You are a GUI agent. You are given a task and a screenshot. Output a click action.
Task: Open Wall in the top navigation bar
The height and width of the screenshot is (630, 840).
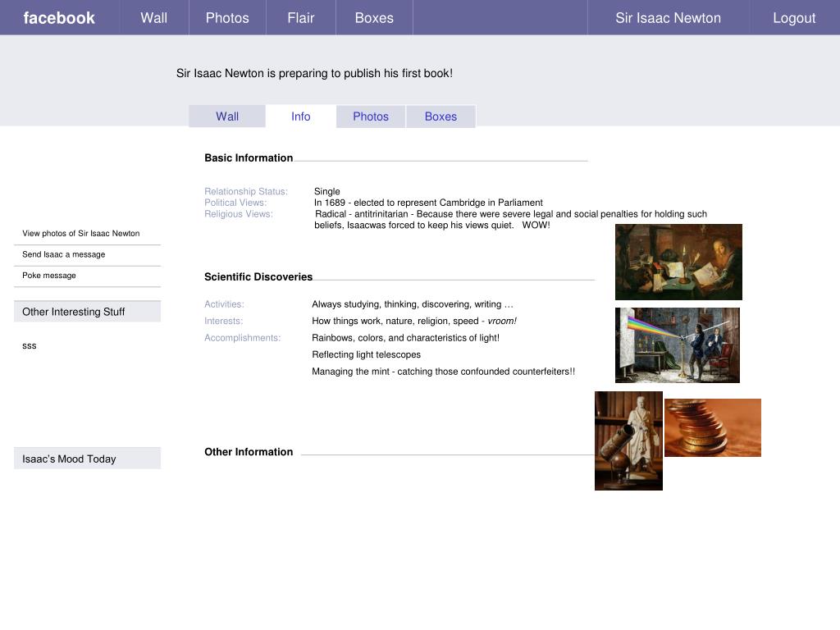154,18
